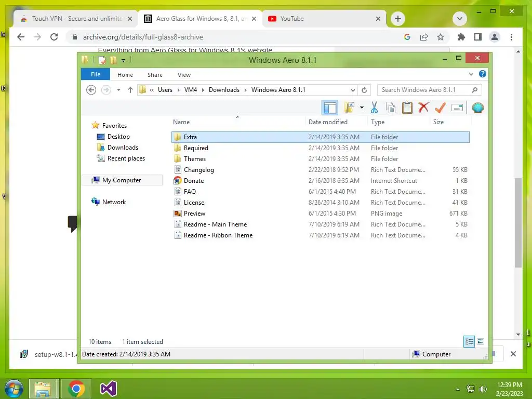Image resolution: width=532 pixels, height=399 pixels.
Task: Click the Search Windows Aero 8.1.1 field
Action: (x=429, y=90)
